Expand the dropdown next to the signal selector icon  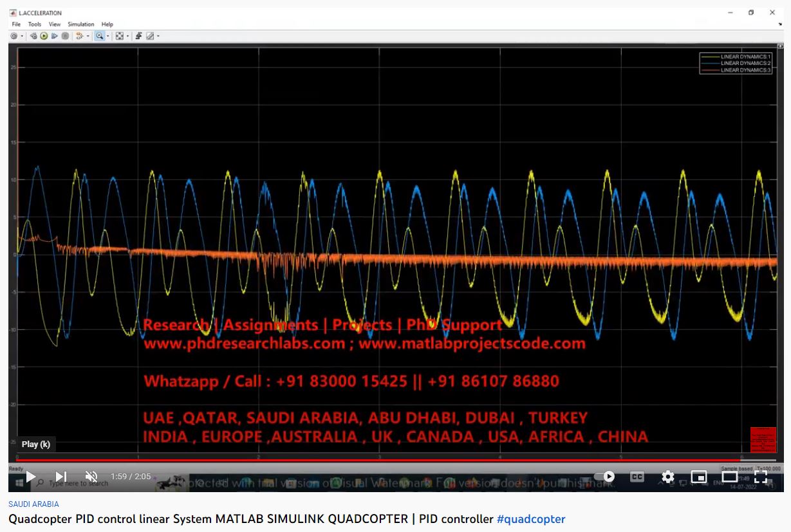[88, 36]
